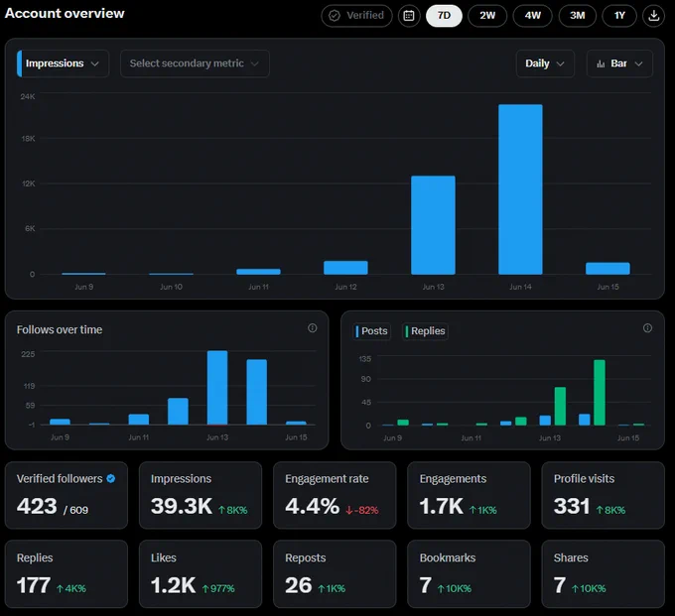Click the tallest green replies bar

(600, 393)
